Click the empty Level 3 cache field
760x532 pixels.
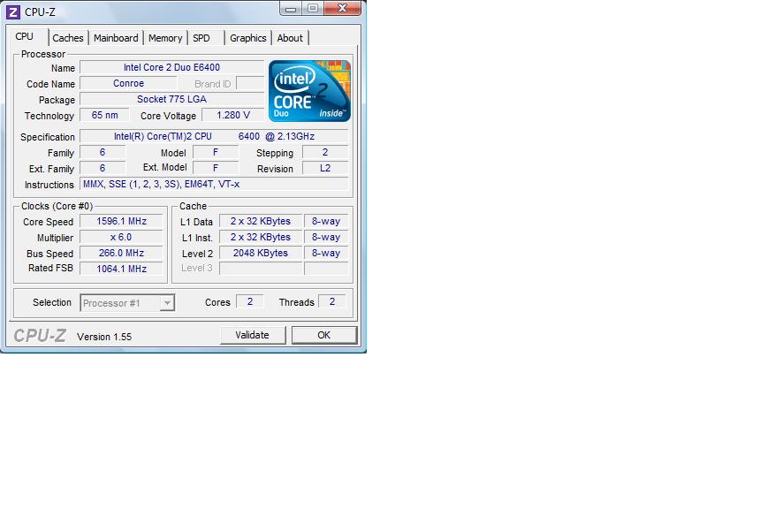point(261,269)
